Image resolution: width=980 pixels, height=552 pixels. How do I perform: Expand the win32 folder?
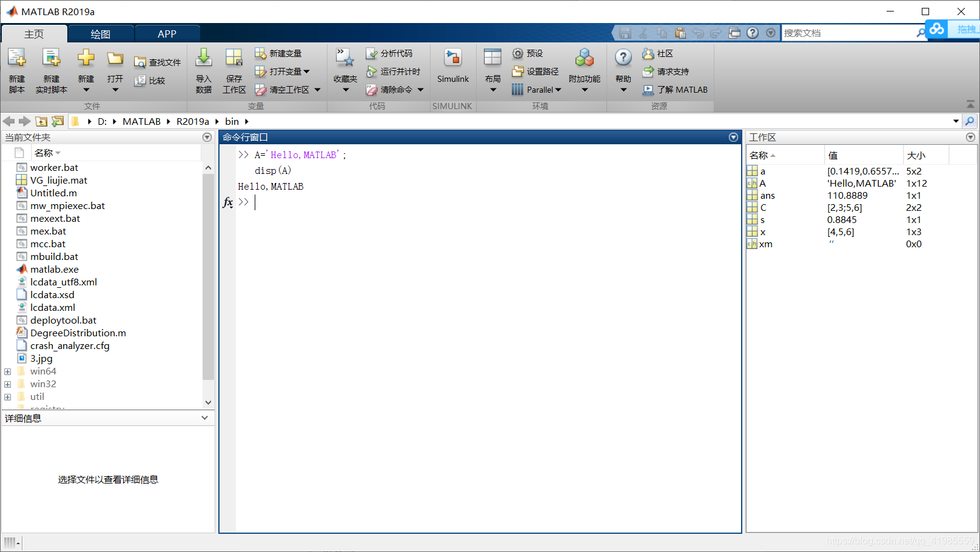point(7,384)
